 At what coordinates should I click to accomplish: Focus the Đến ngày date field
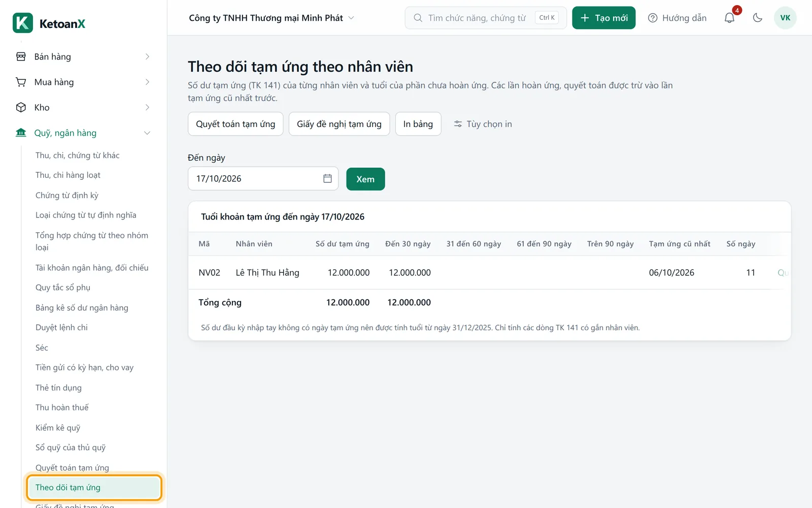coord(263,178)
